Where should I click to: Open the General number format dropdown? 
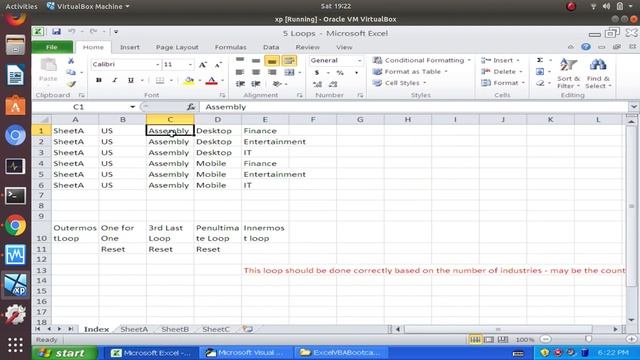coord(359,60)
